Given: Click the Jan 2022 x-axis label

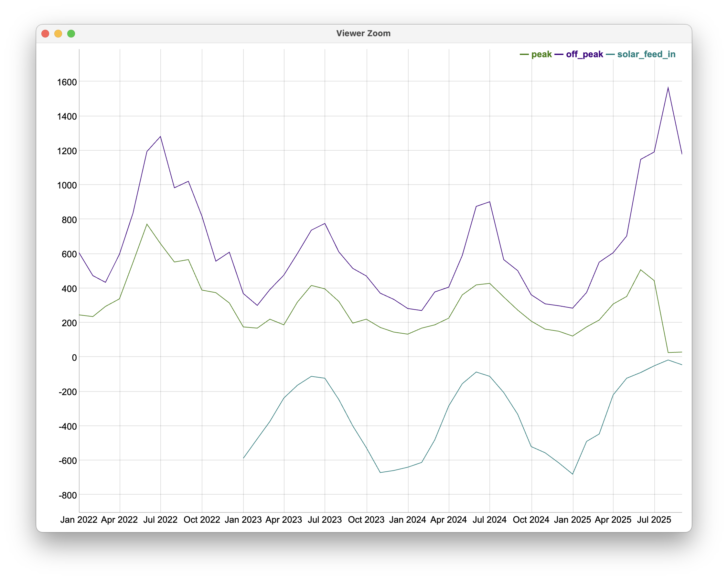Looking at the screenshot, I should (x=79, y=520).
